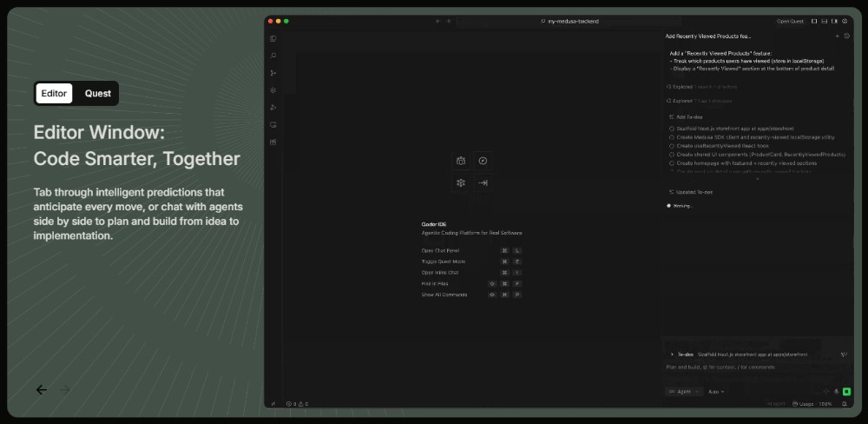Click the 'Plan and build' chat input
868x424 pixels.
tap(757, 368)
